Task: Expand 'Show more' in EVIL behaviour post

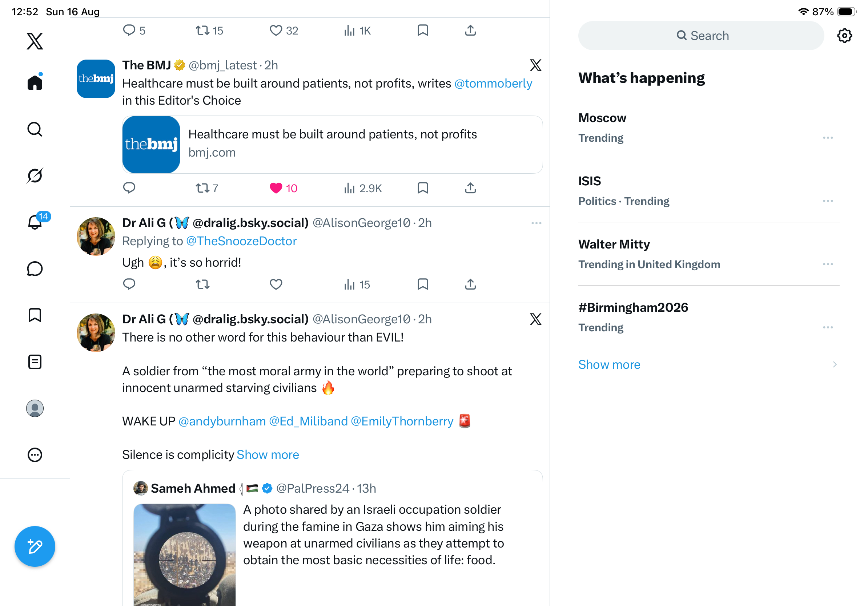Action: pyautogui.click(x=268, y=454)
